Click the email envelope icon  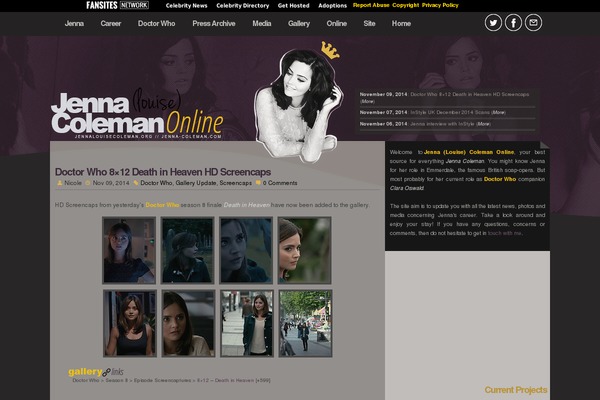click(x=533, y=23)
